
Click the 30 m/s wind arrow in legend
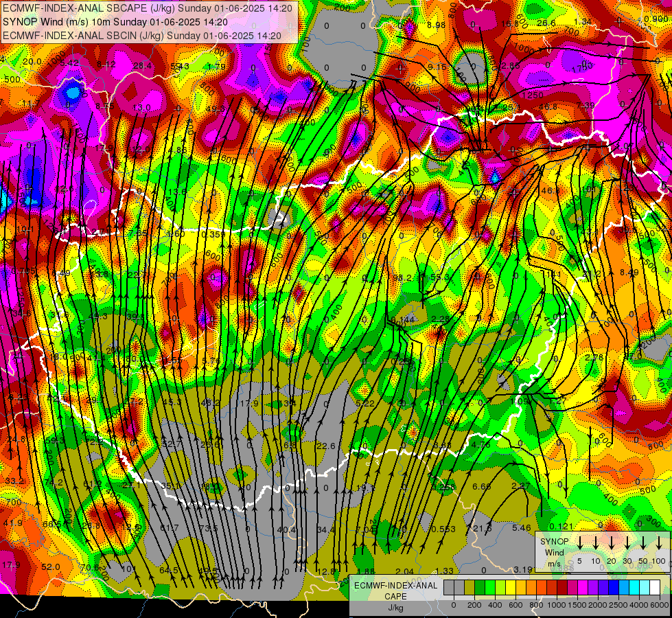pos(627,542)
